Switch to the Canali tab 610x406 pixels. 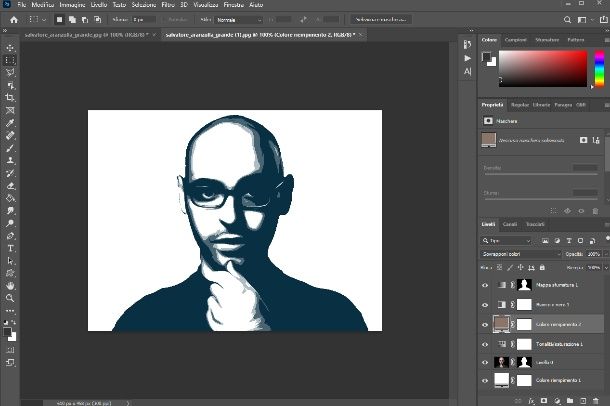click(x=510, y=224)
